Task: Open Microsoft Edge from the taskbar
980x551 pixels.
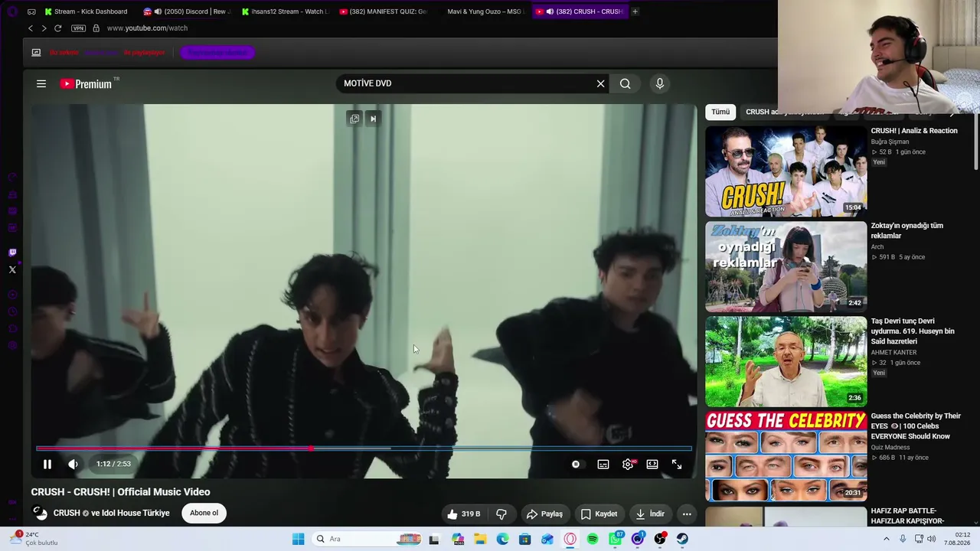Action: [502, 539]
